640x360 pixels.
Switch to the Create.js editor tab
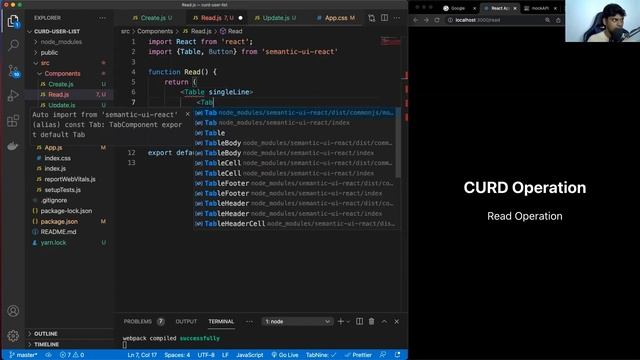point(152,18)
